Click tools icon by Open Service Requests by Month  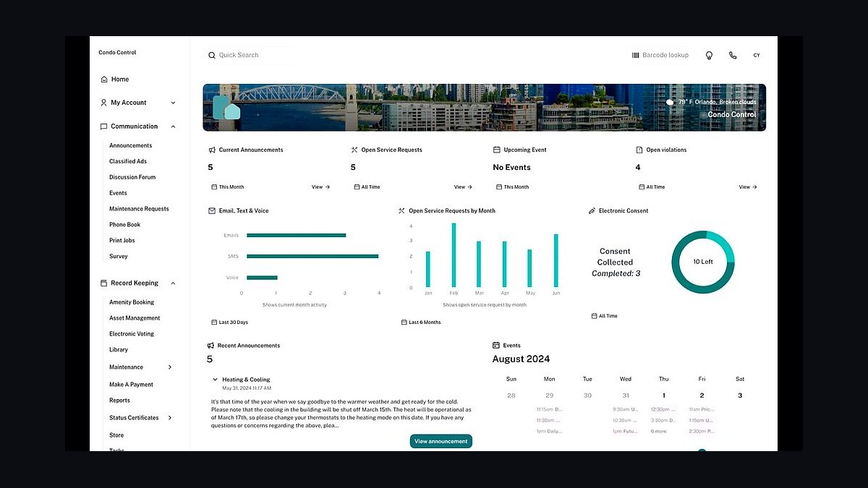[401, 211]
